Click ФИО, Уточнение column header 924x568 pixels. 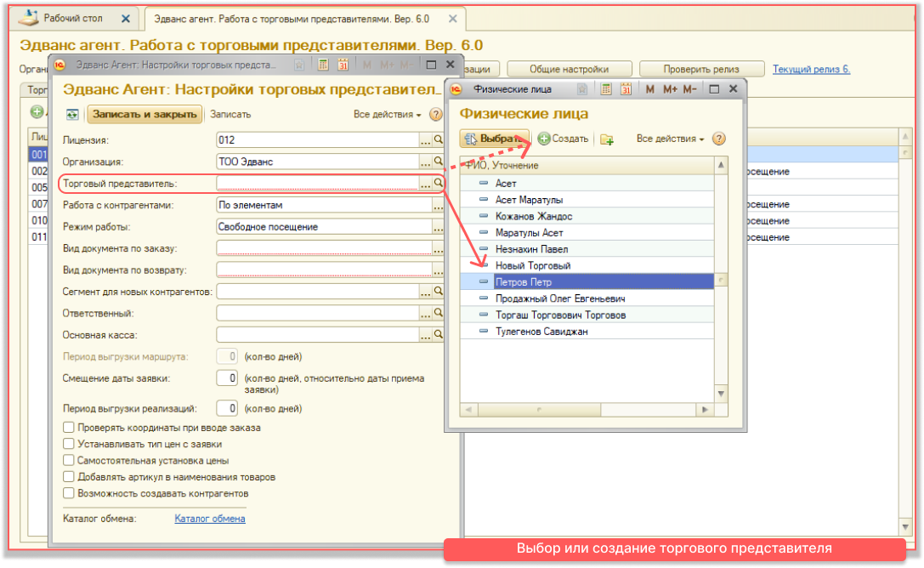pos(587,166)
